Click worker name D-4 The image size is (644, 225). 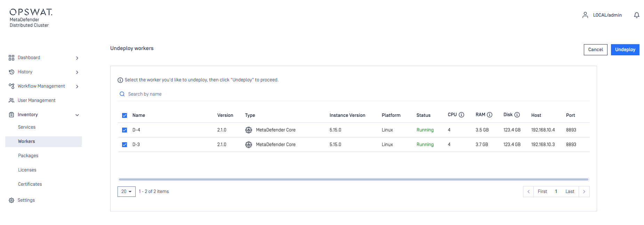click(136, 130)
